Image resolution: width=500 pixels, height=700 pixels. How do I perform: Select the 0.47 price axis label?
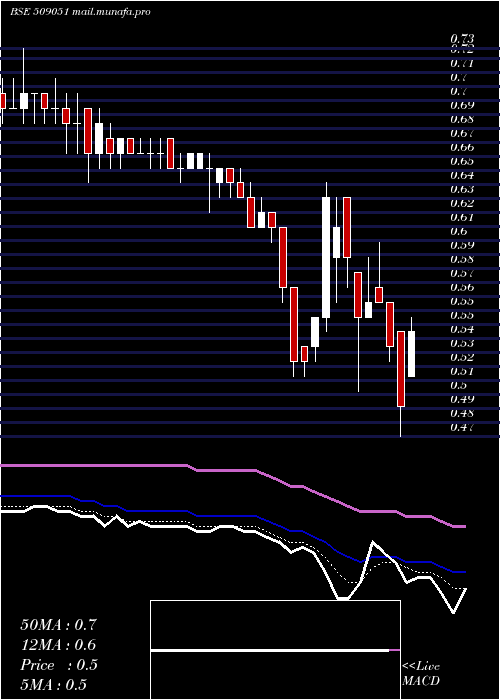click(462, 427)
